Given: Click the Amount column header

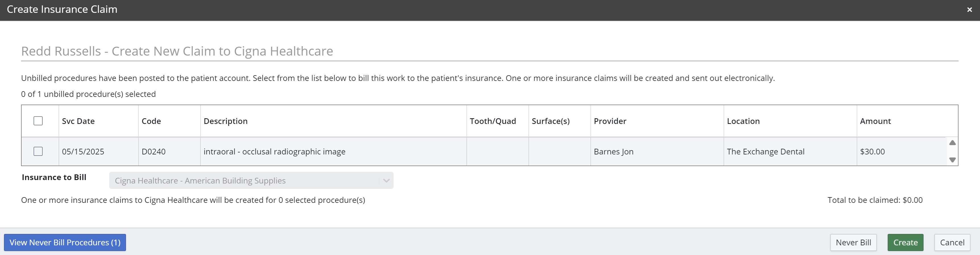Looking at the screenshot, I should [875, 121].
